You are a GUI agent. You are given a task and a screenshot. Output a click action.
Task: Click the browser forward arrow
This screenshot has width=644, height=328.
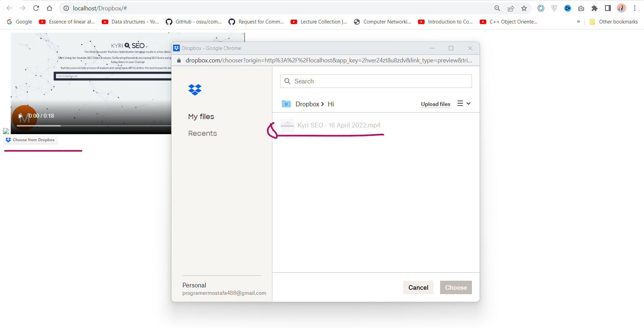click(x=23, y=8)
